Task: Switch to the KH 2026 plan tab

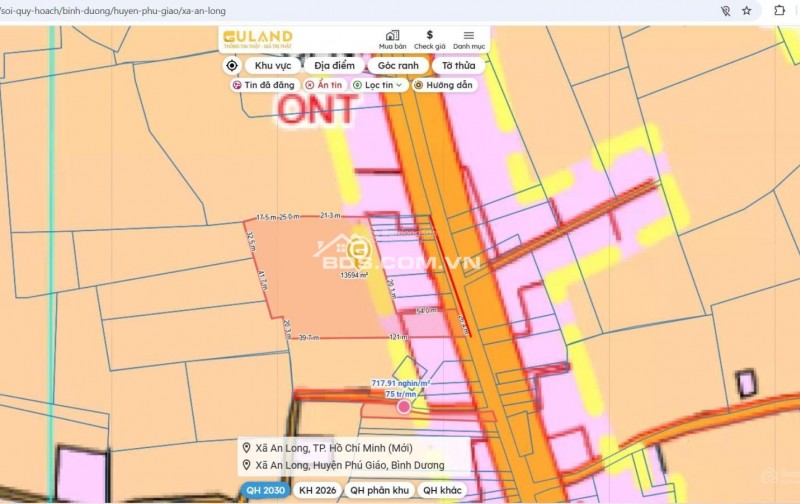Action: coord(314,491)
